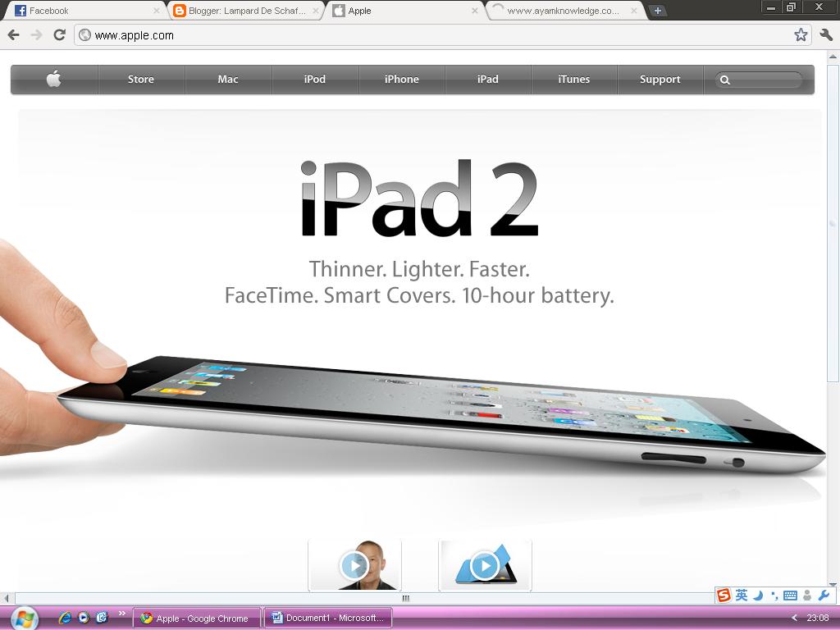The height and width of the screenshot is (630, 840).
Task: Close the Blogger tab
Action: tap(316, 11)
